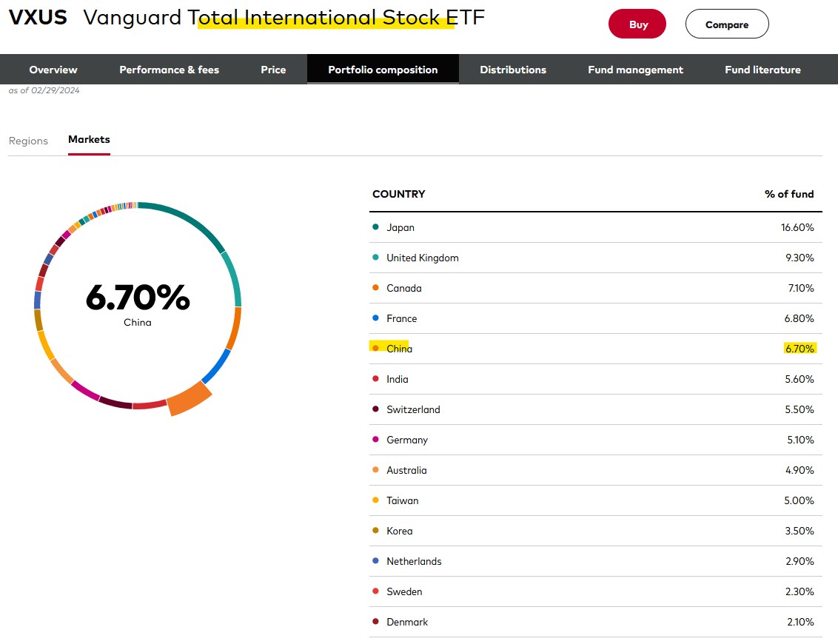Click the 7.10% Canada value

pos(800,288)
